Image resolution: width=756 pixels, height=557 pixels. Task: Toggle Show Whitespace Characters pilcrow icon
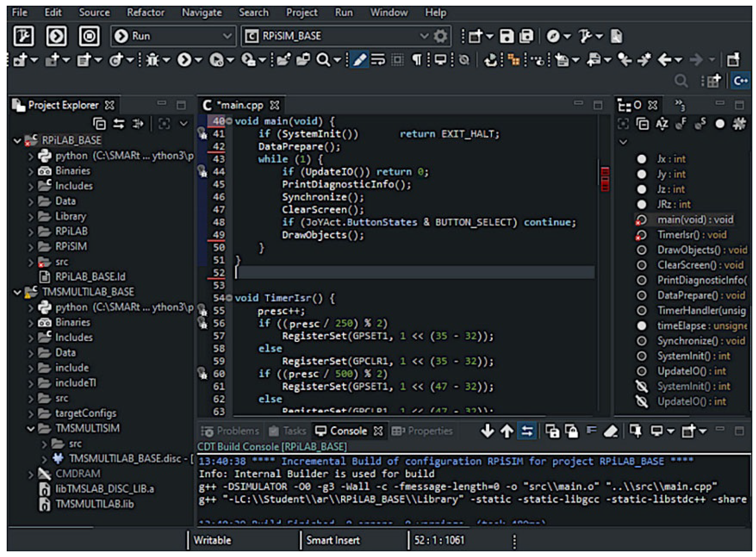[x=417, y=60]
